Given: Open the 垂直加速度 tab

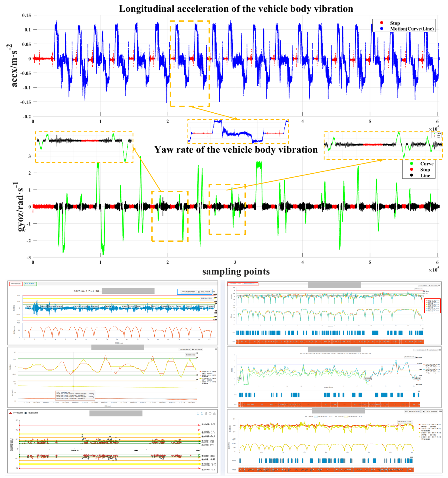Looking at the screenshot, I should tap(30, 284).
